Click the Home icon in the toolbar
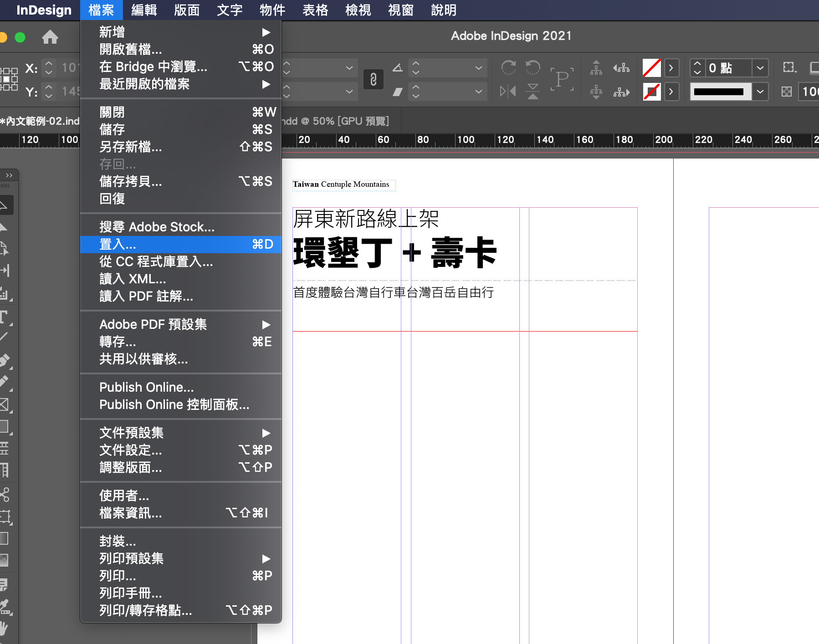 point(50,37)
